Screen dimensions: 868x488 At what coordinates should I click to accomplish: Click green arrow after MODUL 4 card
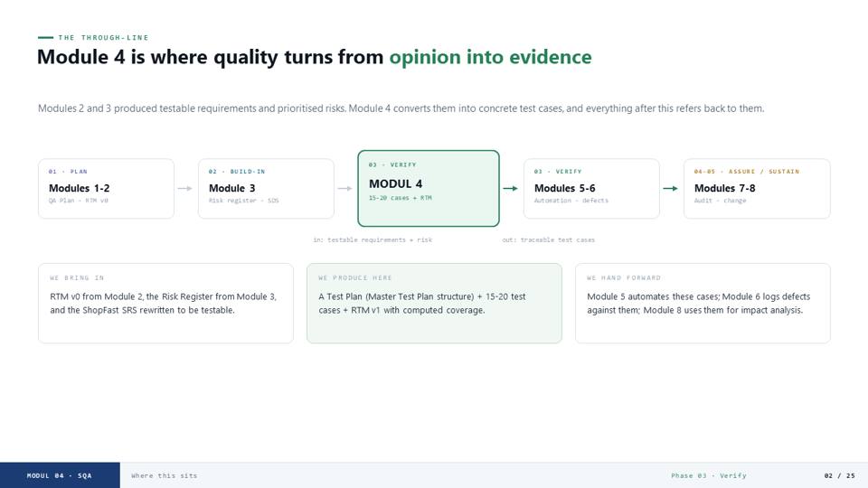coord(510,189)
